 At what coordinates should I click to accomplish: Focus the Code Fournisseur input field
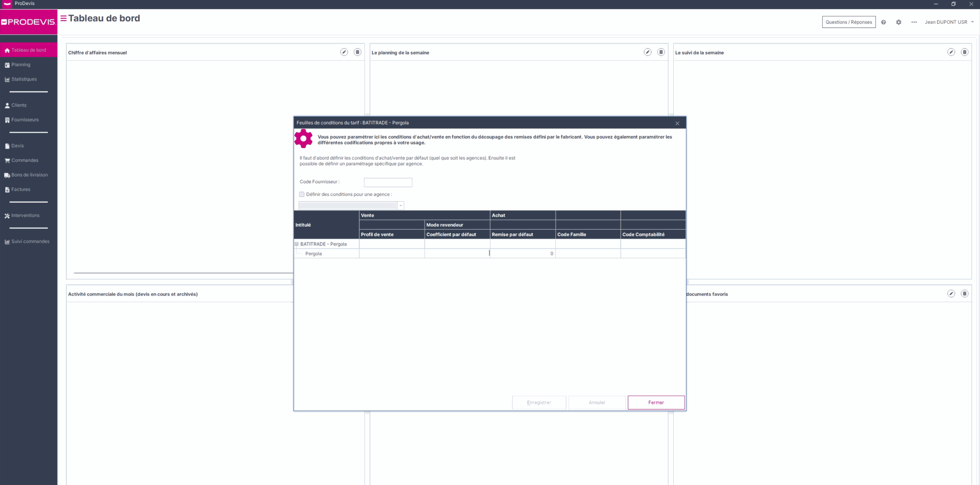click(x=388, y=182)
